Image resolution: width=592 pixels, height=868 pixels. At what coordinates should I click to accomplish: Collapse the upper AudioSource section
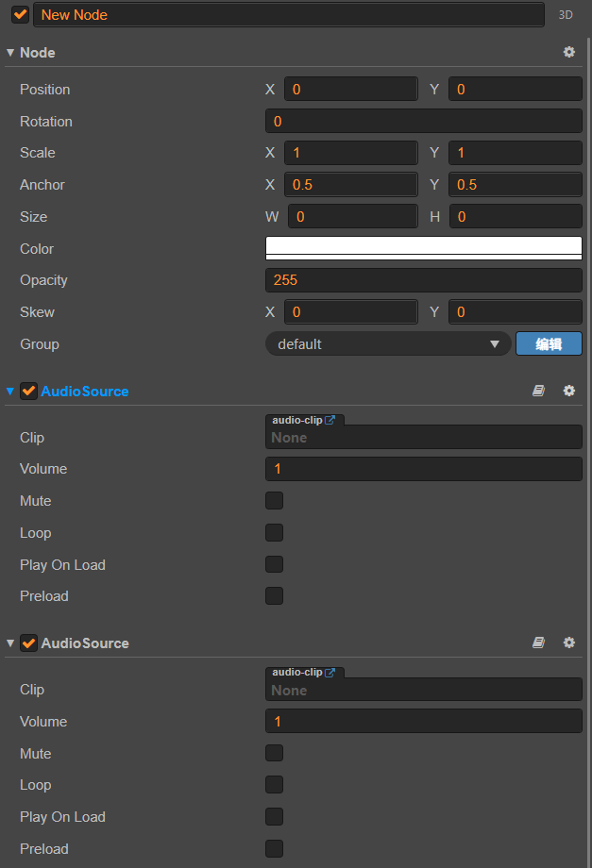click(10, 391)
